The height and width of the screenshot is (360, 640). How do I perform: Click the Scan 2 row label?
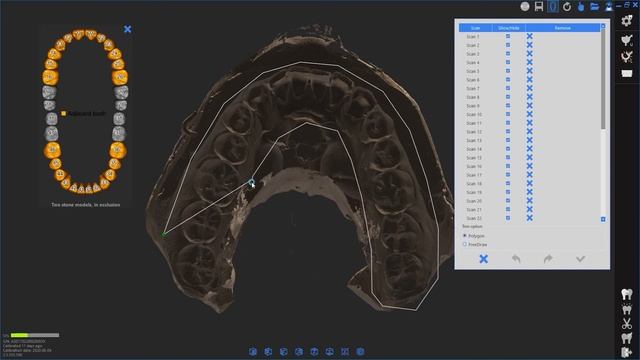[473, 45]
